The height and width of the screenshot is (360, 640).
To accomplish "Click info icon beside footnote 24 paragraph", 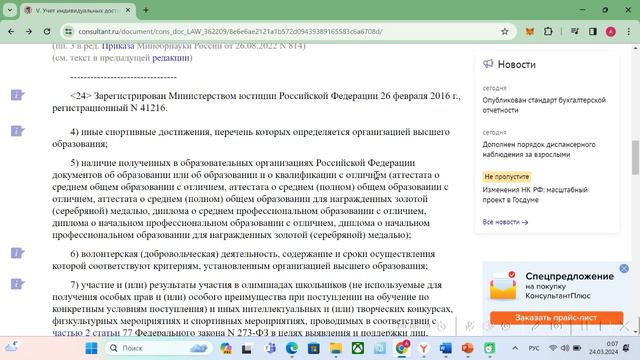I will [17, 96].
